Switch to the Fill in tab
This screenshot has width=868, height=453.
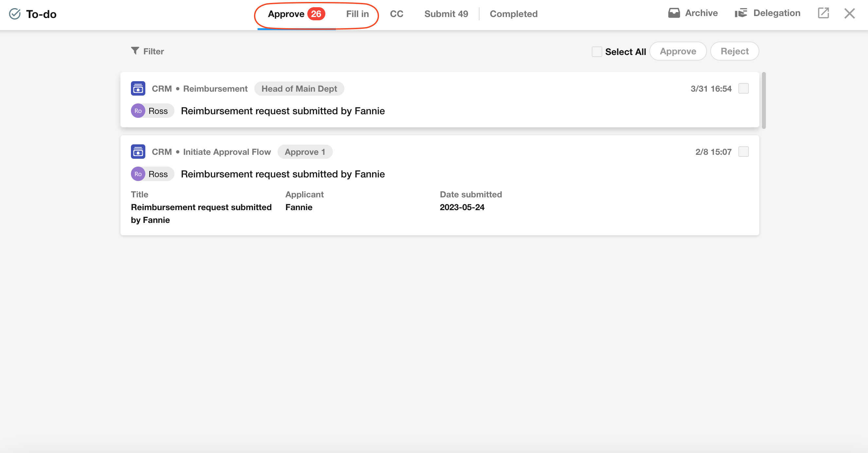357,14
